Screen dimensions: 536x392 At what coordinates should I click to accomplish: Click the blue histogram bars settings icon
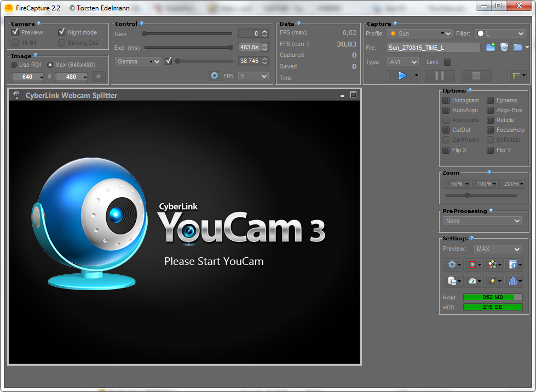[x=512, y=281]
